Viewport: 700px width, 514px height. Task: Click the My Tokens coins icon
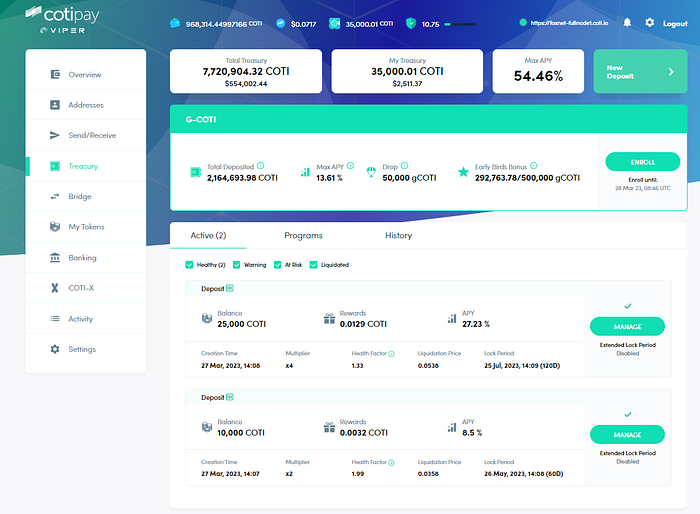[55, 227]
